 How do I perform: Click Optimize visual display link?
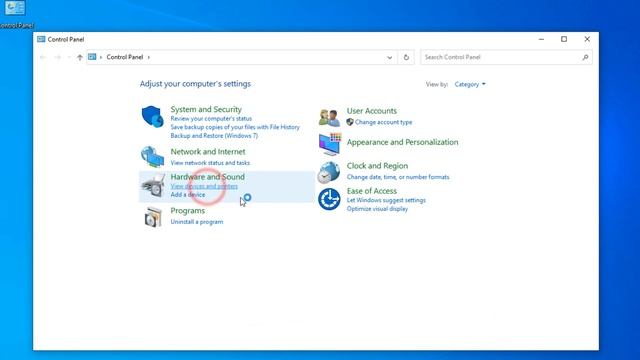point(377,209)
